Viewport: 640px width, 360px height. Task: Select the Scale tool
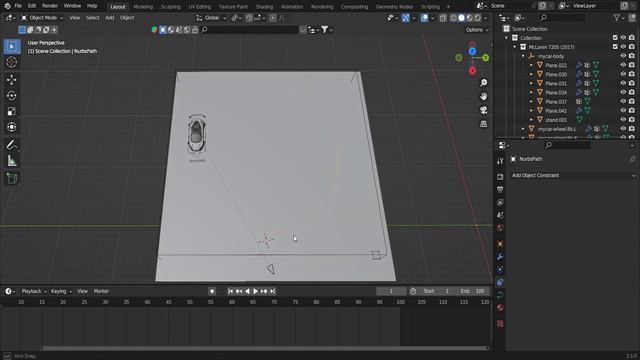tap(12, 111)
